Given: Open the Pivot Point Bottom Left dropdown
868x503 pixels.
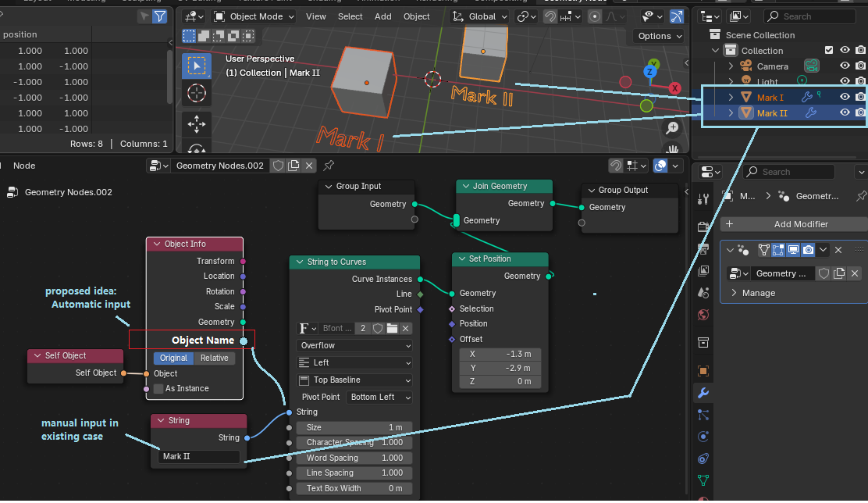Looking at the screenshot, I should [379, 398].
